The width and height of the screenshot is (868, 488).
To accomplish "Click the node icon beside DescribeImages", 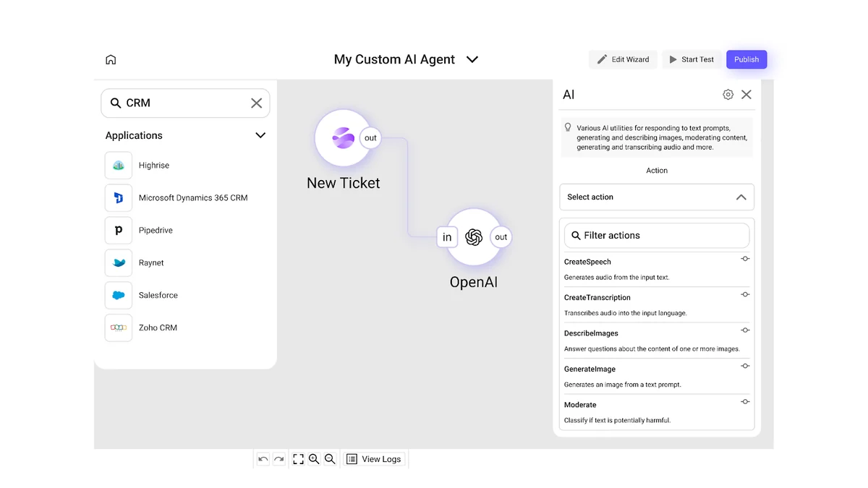I will [x=745, y=330].
